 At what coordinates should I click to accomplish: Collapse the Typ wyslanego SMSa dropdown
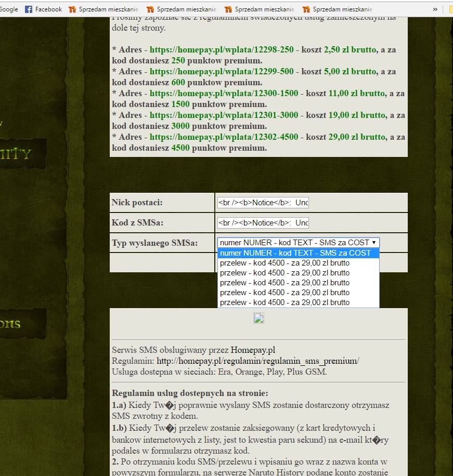[299, 243]
